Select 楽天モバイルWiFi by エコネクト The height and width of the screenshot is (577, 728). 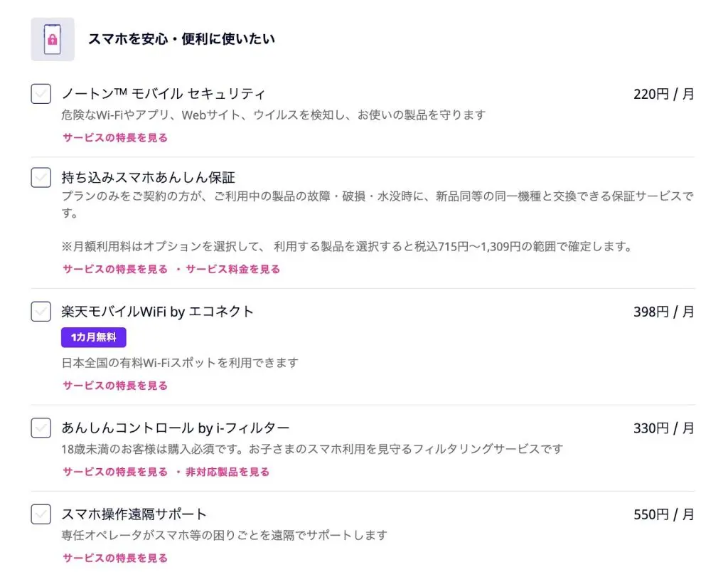point(41,312)
